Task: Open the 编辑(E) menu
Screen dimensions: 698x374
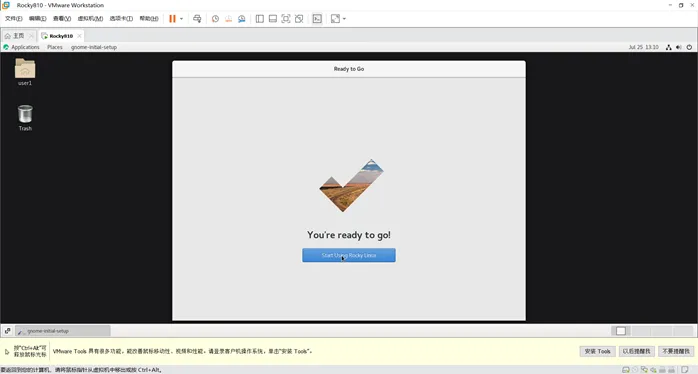Action: coord(37,19)
